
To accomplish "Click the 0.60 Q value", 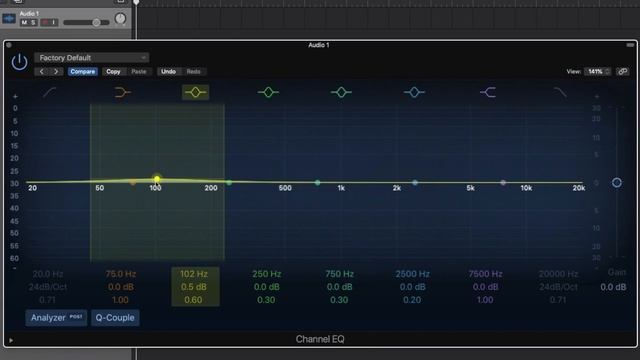I will 193,300.
